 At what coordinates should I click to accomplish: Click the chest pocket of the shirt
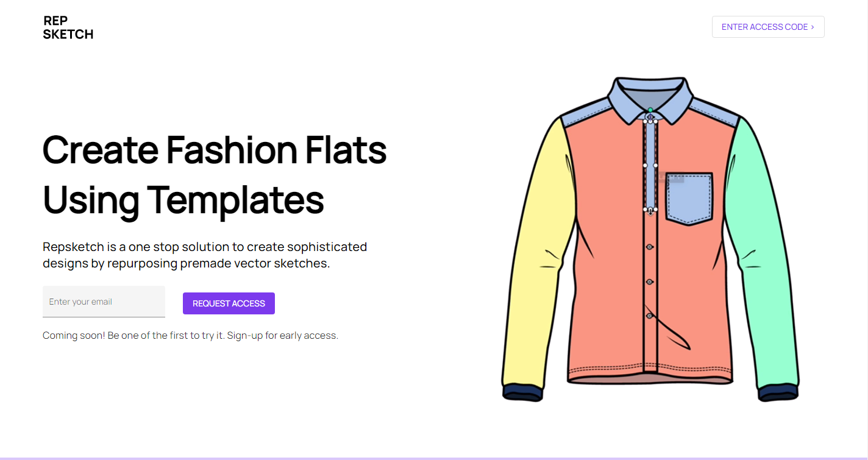click(689, 195)
